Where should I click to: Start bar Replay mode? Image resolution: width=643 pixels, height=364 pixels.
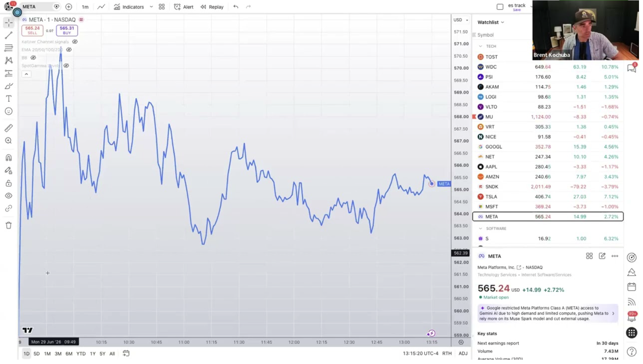point(212,7)
